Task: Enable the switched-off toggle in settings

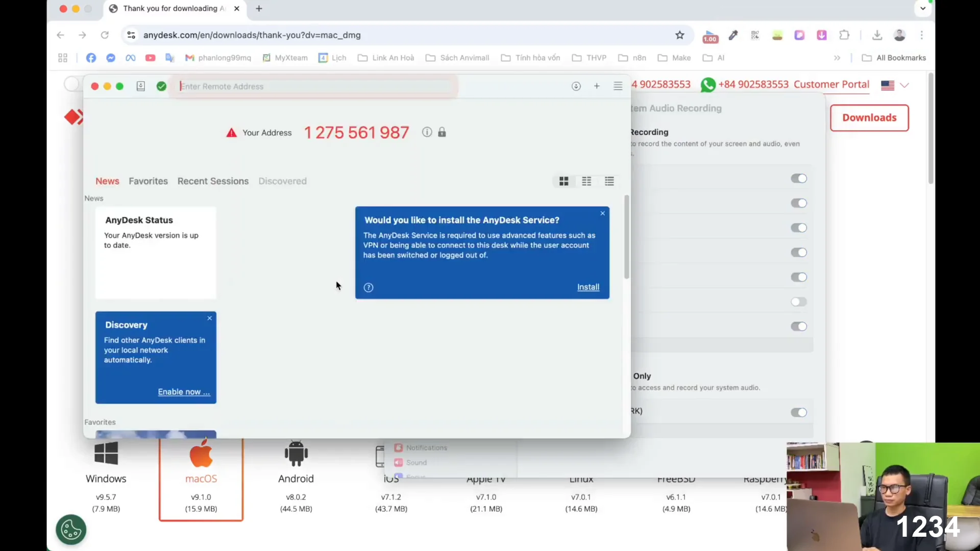Action: (799, 302)
